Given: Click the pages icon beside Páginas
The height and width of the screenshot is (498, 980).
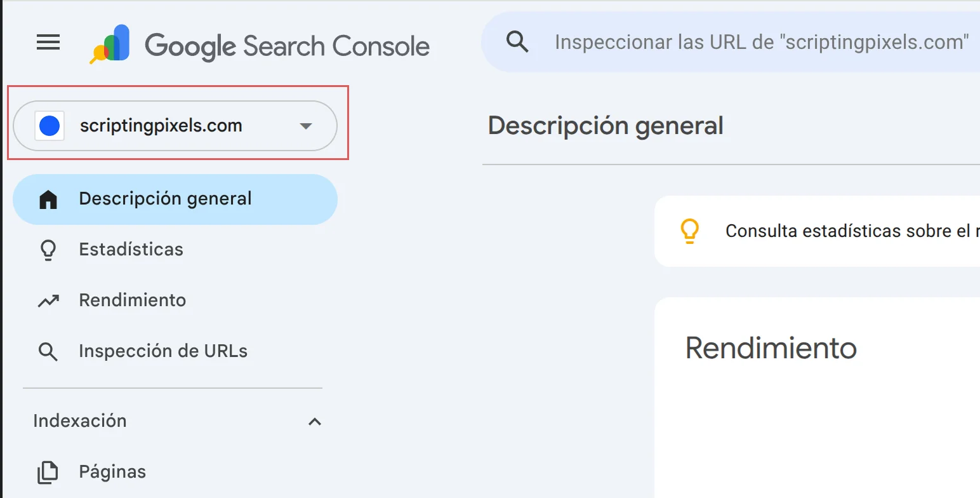Looking at the screenshot, I should pyautogui.click(x=48, y=472).
